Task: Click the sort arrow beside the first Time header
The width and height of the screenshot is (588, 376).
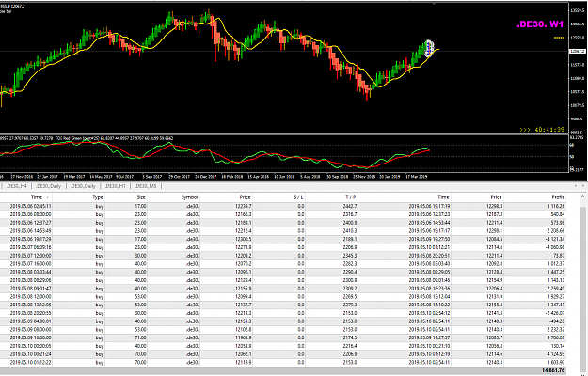Action: 48,197
